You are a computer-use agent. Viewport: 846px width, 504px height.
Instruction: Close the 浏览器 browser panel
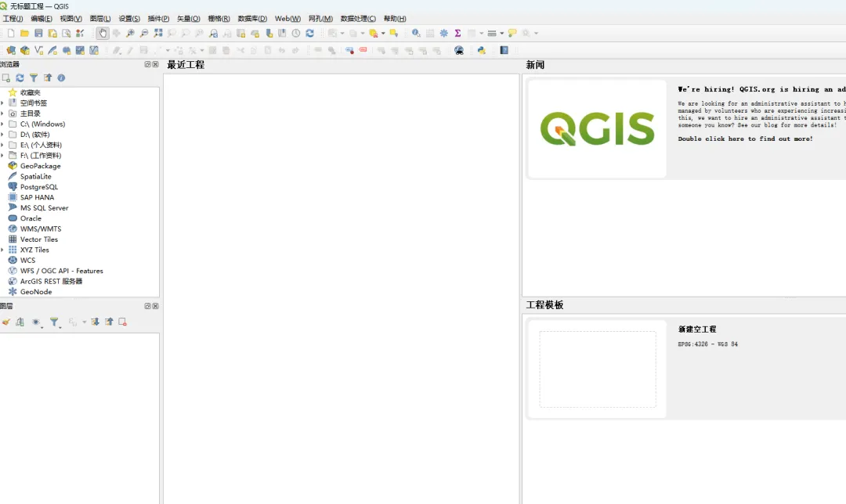pos(155,64)
